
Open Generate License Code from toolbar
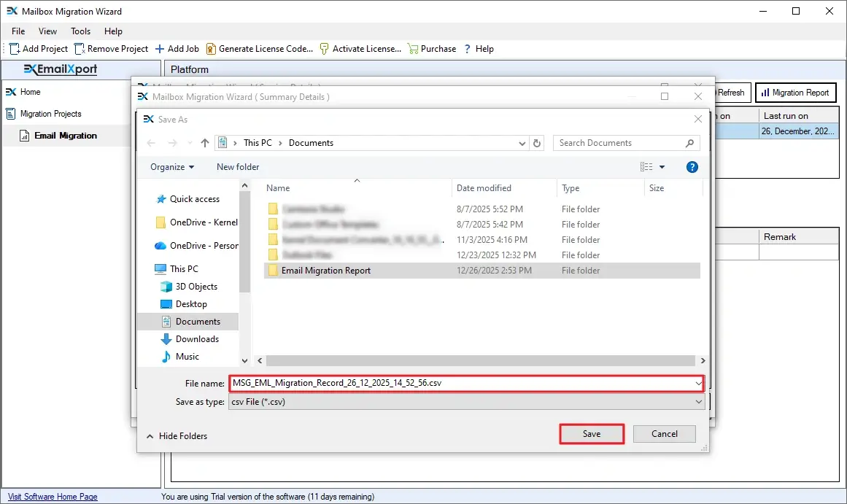211,49
